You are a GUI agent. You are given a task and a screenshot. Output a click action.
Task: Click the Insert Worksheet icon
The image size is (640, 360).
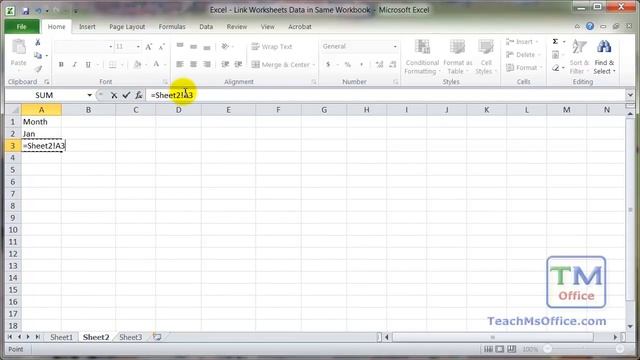[x=157, y=337]
